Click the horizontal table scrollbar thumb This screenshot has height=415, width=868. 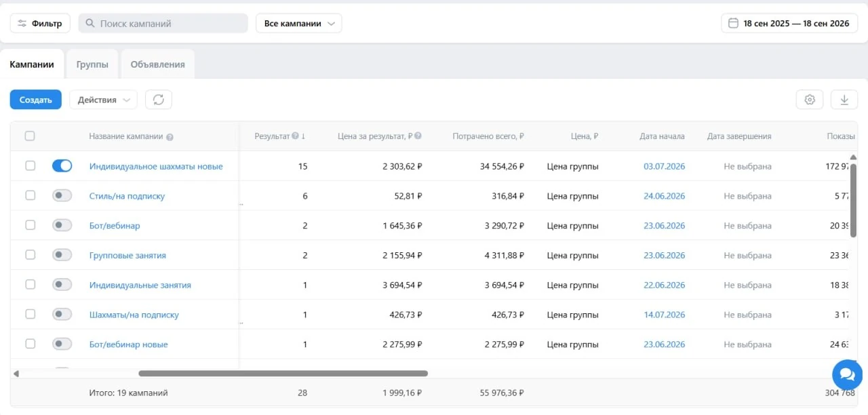283,373
